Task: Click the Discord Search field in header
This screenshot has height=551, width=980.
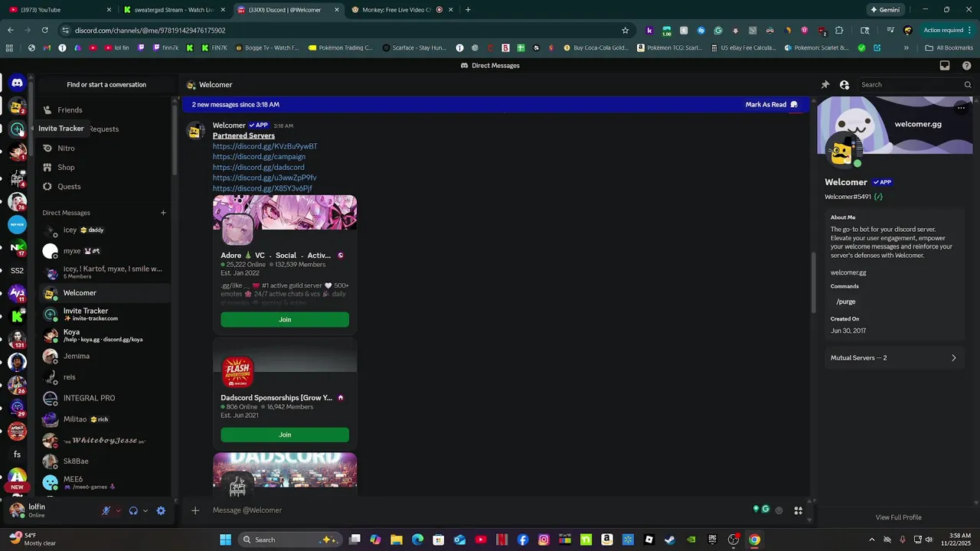Action: pos(914,85)
